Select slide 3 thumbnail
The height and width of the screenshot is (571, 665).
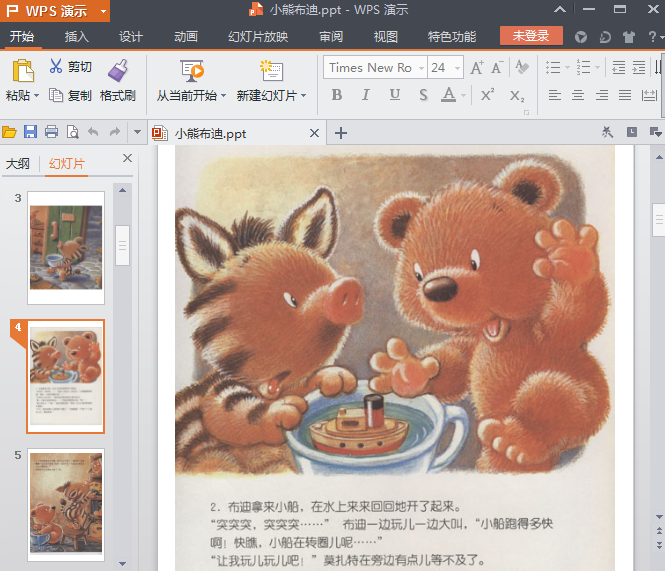[x=66, y=248]
